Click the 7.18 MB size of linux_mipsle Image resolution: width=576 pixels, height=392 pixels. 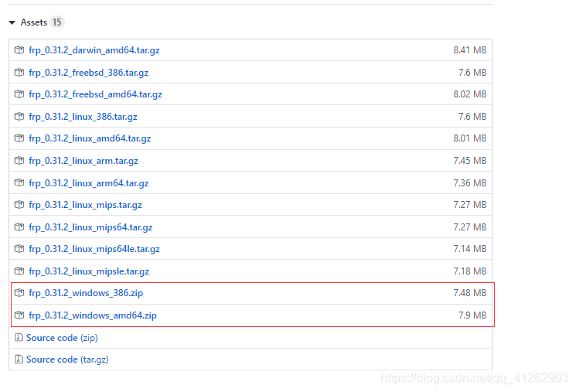[469, 271]
